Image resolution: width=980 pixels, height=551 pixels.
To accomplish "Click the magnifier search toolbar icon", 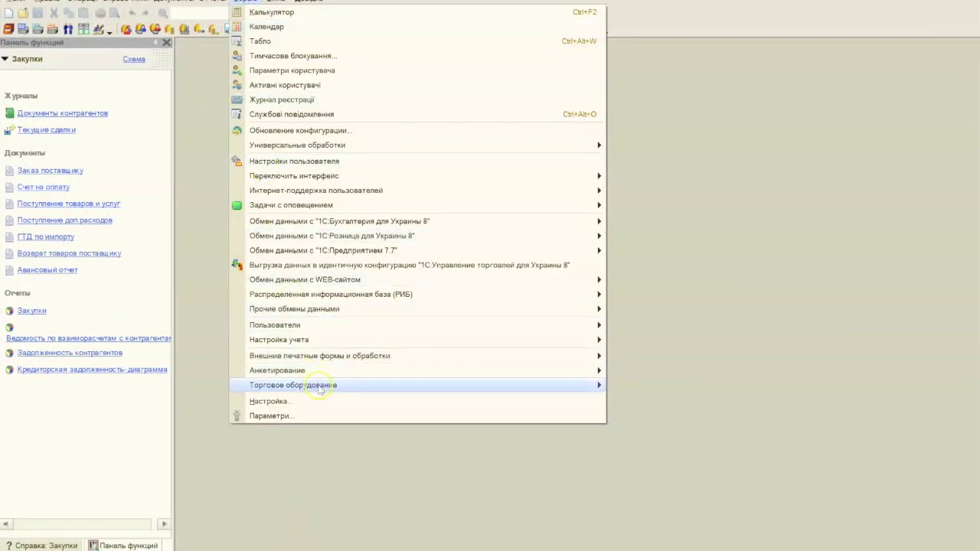I will coord(163,13).
